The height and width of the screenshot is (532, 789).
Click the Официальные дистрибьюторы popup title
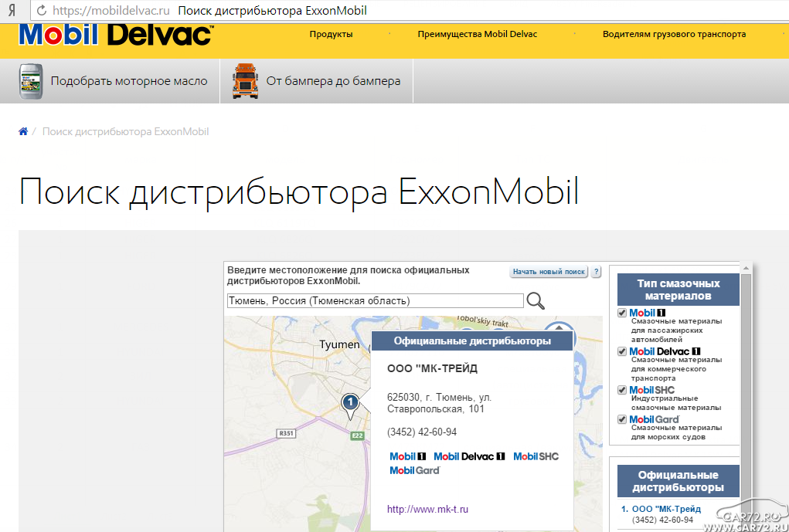(x=472, y=341)
